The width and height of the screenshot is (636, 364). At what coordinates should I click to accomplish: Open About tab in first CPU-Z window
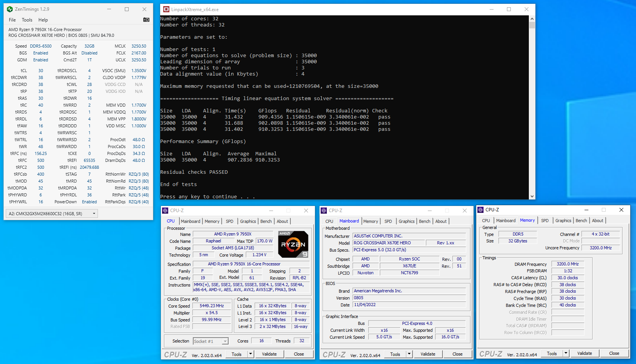pos(282,221)
